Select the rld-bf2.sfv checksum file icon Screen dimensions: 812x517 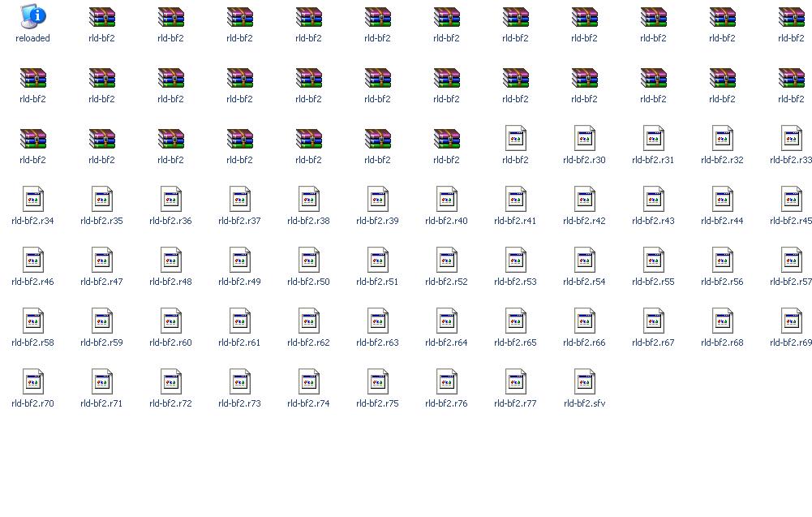click(584, 381)
